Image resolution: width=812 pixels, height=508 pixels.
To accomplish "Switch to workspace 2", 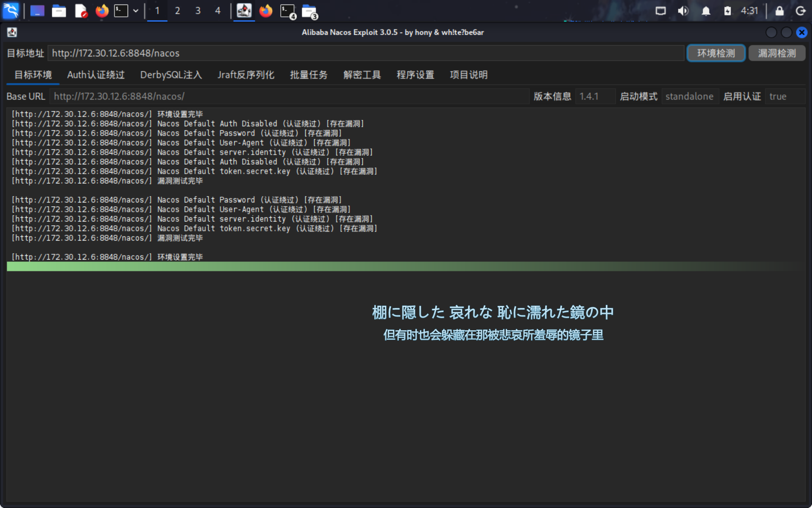I will 178,11.
